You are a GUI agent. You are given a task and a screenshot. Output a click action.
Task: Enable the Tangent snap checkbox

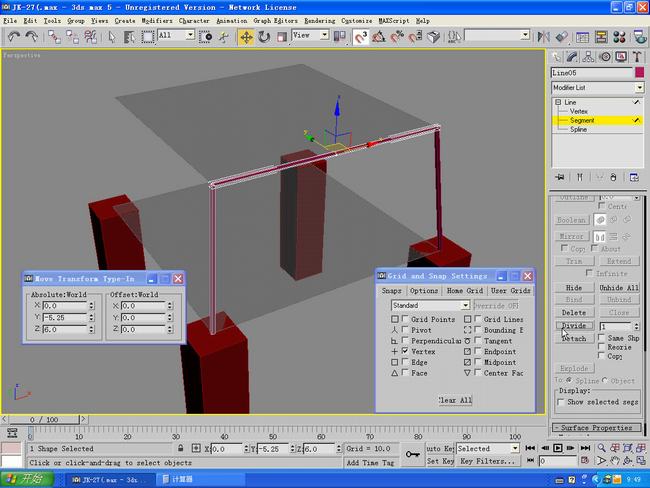pyautogui.click(x=478, y=340)
